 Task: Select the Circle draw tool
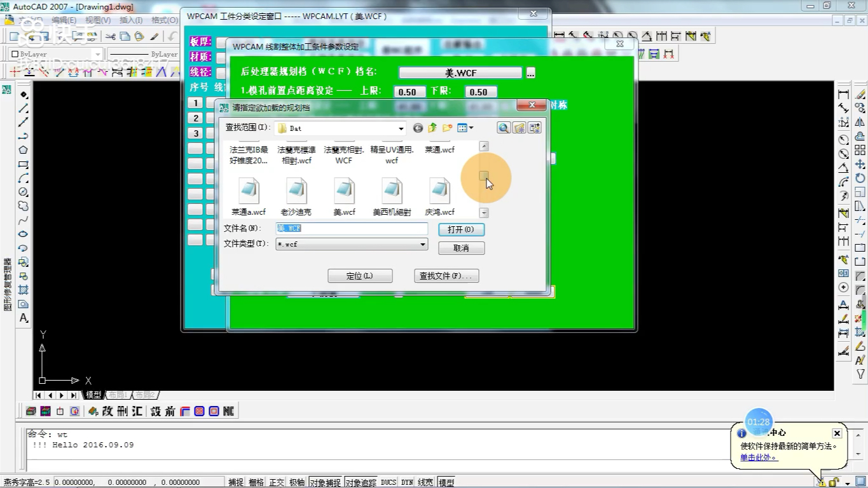(x=23, y=192)
